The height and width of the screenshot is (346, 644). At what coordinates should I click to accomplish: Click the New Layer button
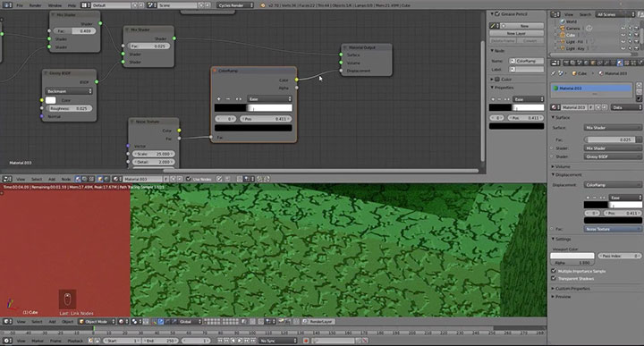coord(517,33)
